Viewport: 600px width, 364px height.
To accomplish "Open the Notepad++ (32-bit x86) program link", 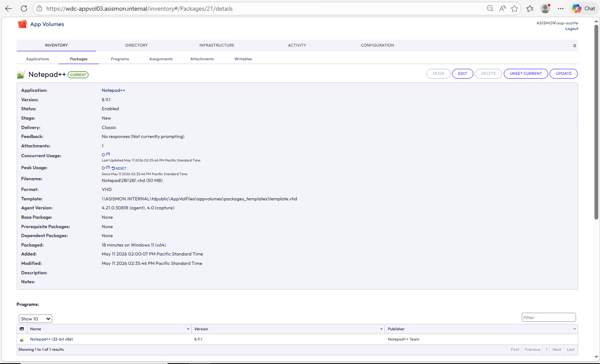I will (x=51, y=339).
